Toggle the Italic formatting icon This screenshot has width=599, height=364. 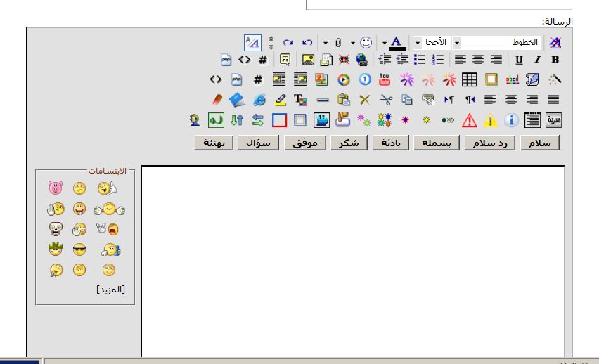click(x=537, y=60)
